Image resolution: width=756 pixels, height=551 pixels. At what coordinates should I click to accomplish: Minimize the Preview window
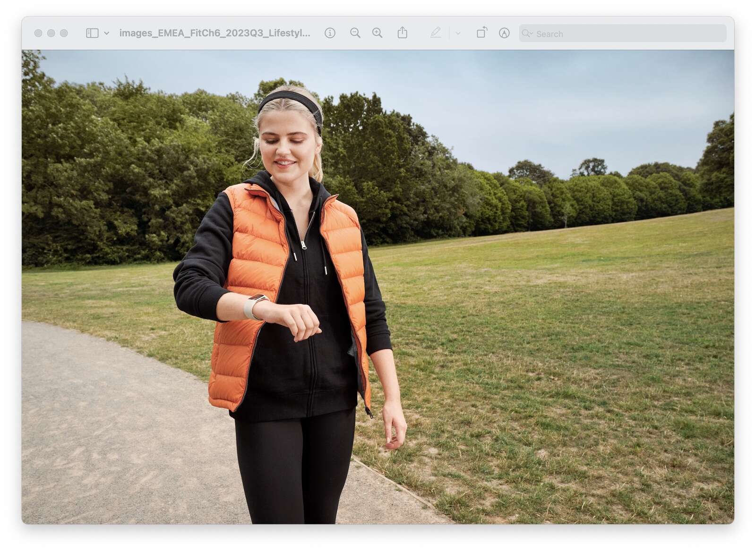click(x=51, y=33)
